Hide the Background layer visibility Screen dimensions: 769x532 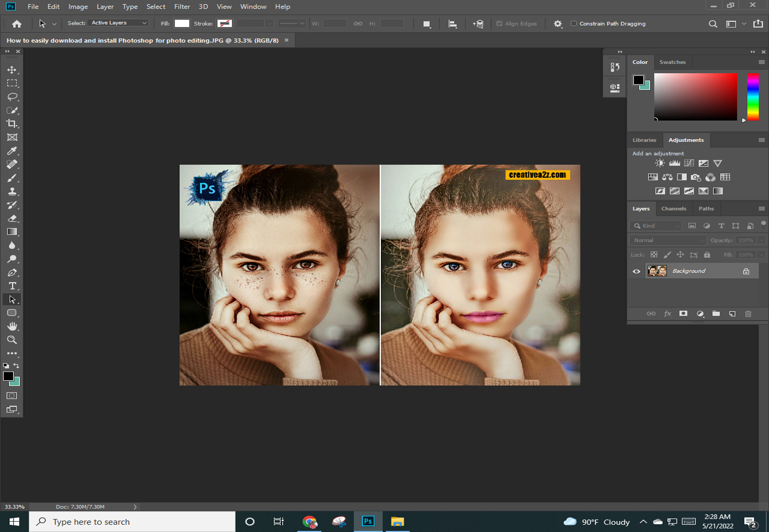pos(637,271)
